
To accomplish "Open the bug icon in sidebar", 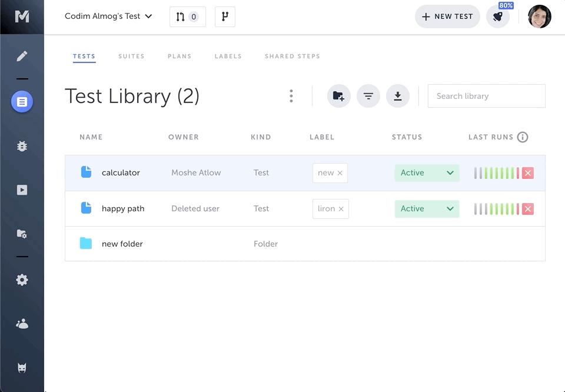I will (x=22, y=146).
